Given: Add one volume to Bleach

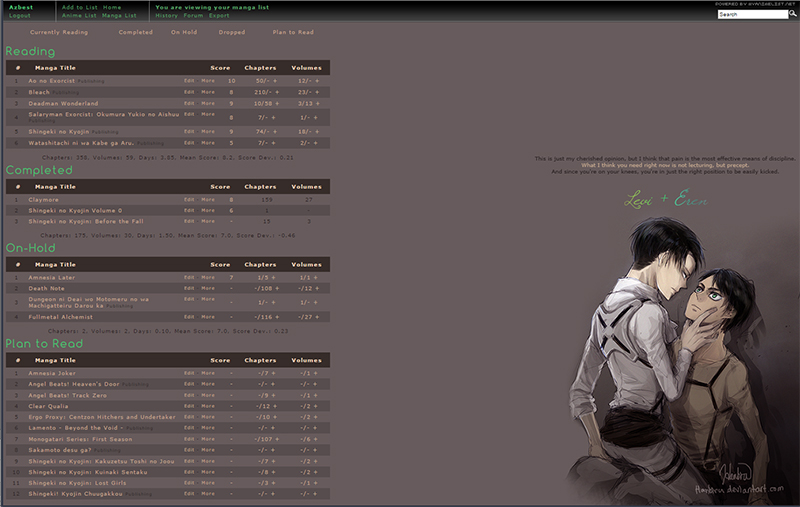Looking at the screenshot, I should tap(317, 92).
